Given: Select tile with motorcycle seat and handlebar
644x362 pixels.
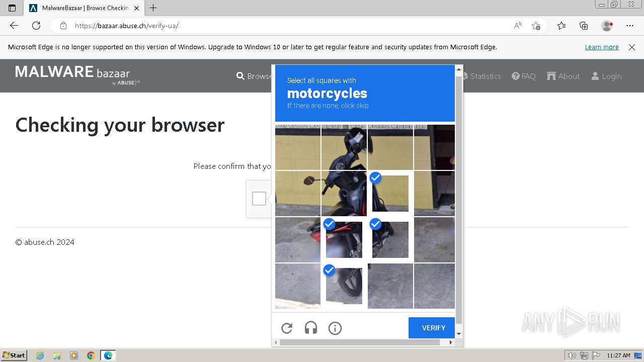Looking at the screenshot, I should click(x=344, y=194).
